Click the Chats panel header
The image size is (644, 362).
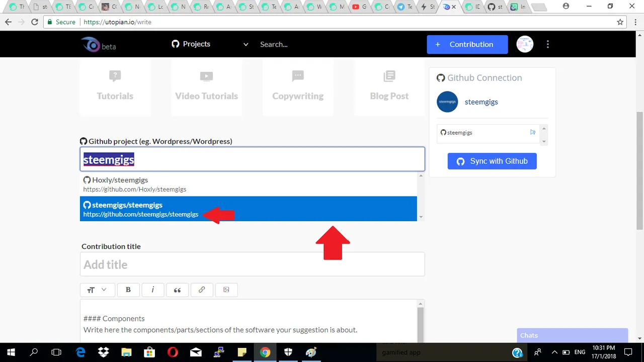click(573, 335)
